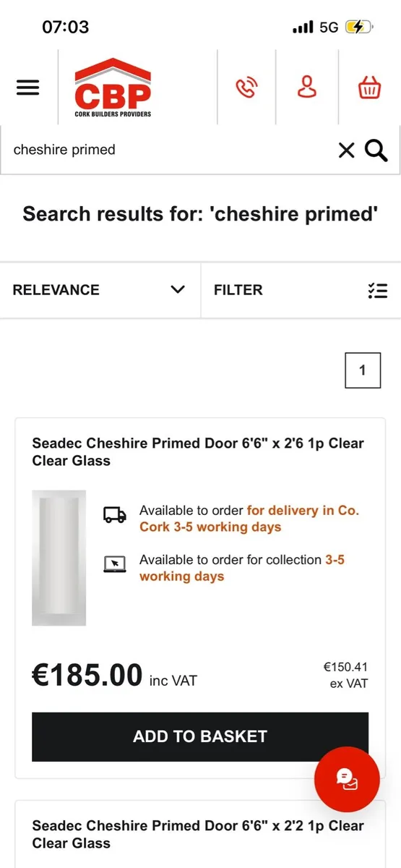Clear the search text with X icon
This screenshot has width=401, height=868.
(x=347, y=150)
